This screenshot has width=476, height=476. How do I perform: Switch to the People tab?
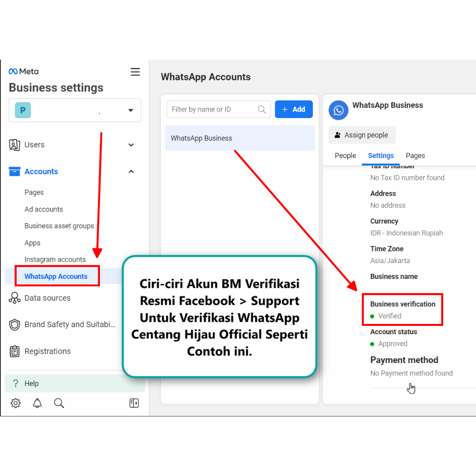coord(345,155)
